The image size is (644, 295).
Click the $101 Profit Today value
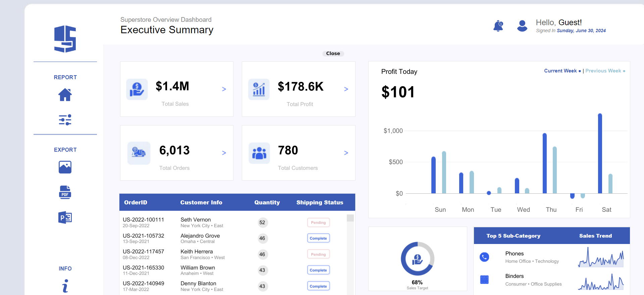click(398, 92)
